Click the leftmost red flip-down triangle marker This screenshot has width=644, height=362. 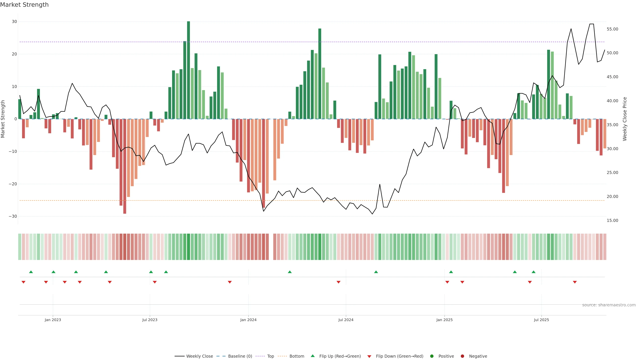click(x=23, y=282)
